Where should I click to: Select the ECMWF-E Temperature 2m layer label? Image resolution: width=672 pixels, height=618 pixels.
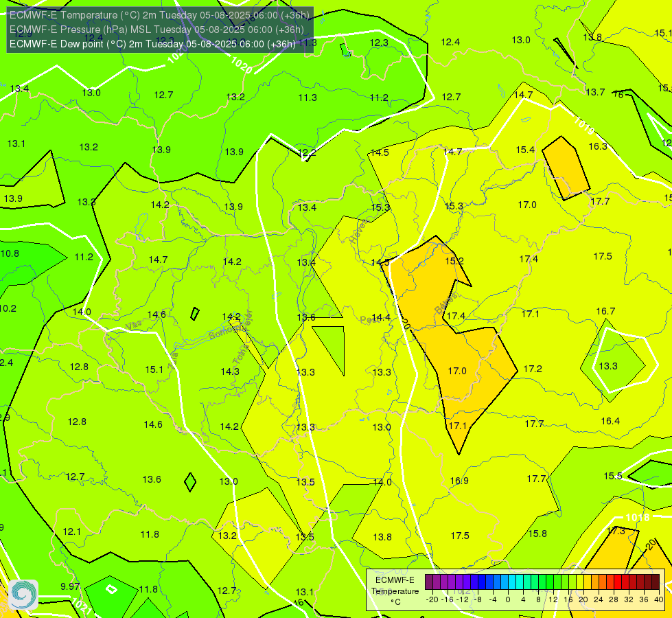tap(159, 15)
